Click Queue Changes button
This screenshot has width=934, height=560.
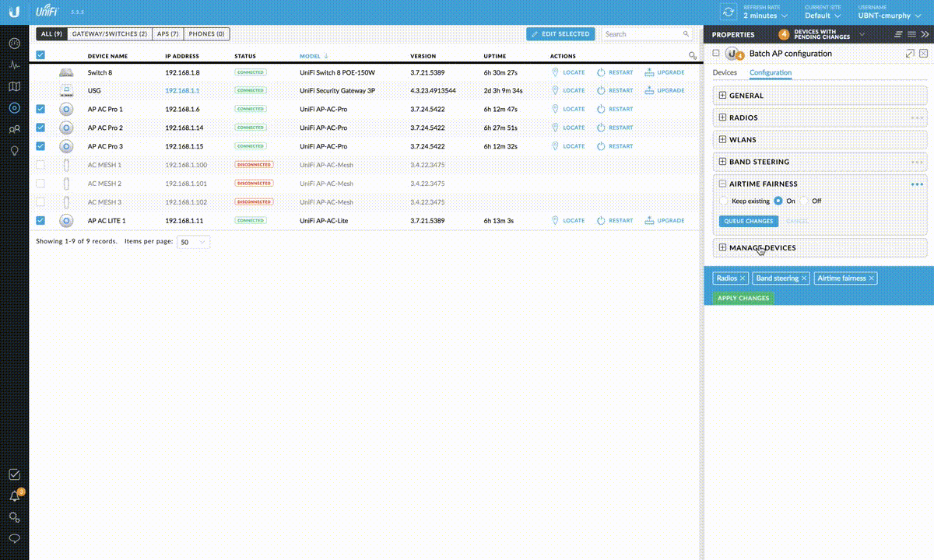tap(749, 221)
